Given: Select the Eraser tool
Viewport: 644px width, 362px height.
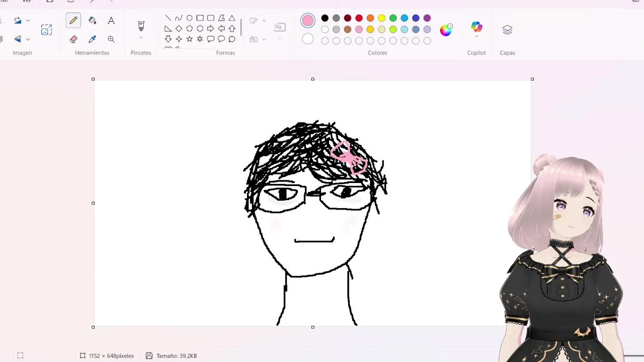Looking at the screenshot, I should click(x=73, y=39).
